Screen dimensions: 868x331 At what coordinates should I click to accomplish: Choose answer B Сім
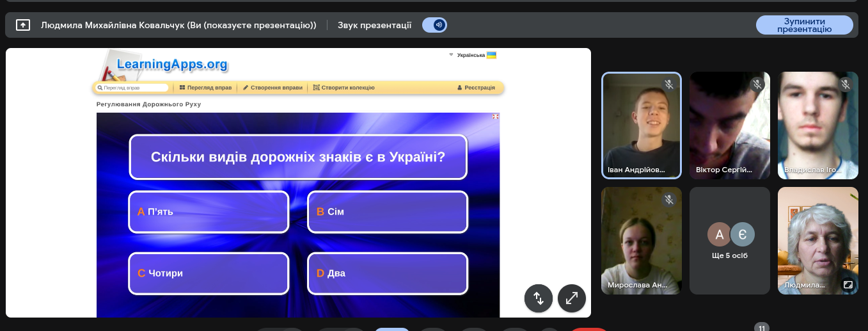[388, 212]
